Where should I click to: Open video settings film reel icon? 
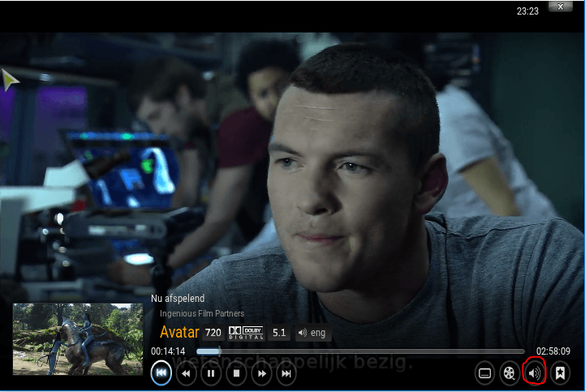click(x=510, y=373)
